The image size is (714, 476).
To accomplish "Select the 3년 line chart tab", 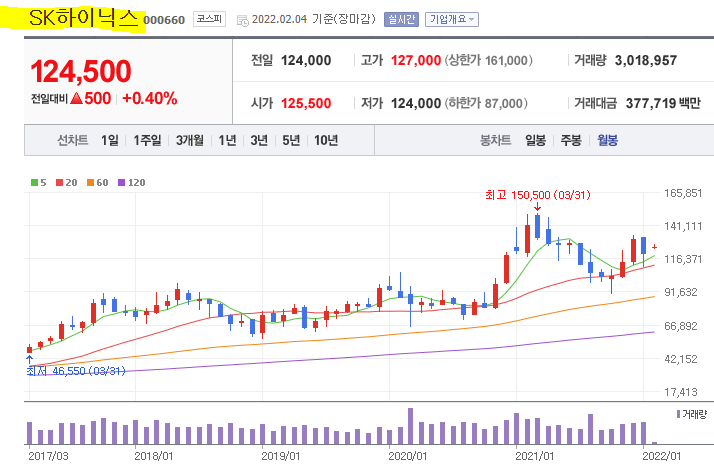I will (259, 140).
